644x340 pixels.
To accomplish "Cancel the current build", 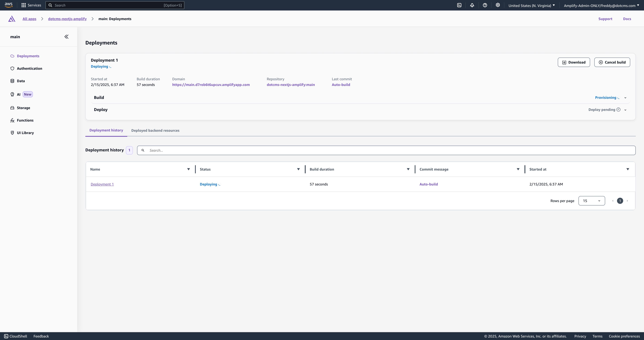I will click(x=612, y=62).
